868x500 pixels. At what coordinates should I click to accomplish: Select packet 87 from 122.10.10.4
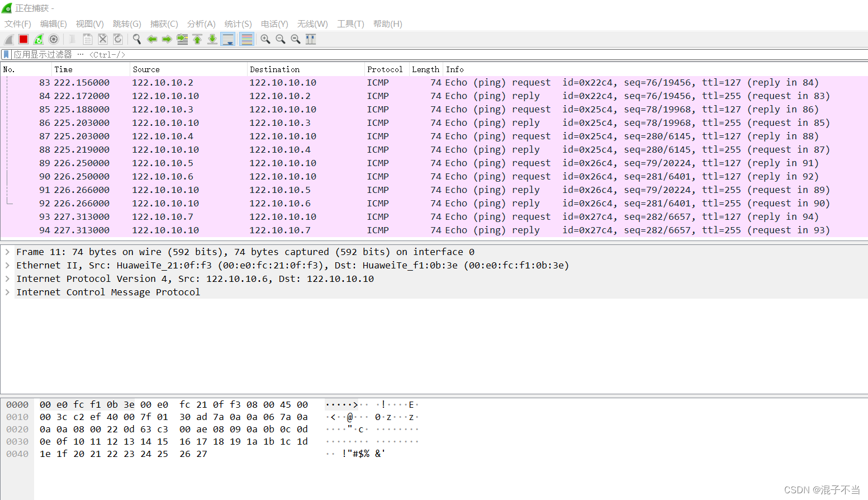coord(434,136)
